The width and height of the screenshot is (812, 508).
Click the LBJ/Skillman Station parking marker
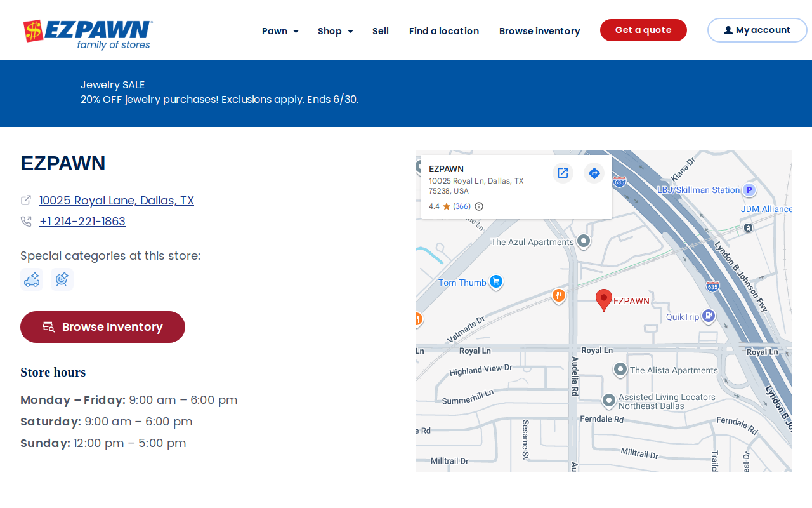(749, 190)
